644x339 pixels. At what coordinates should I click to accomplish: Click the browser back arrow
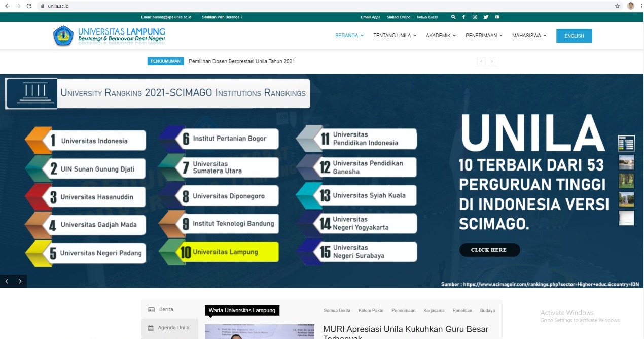point(7,6)
